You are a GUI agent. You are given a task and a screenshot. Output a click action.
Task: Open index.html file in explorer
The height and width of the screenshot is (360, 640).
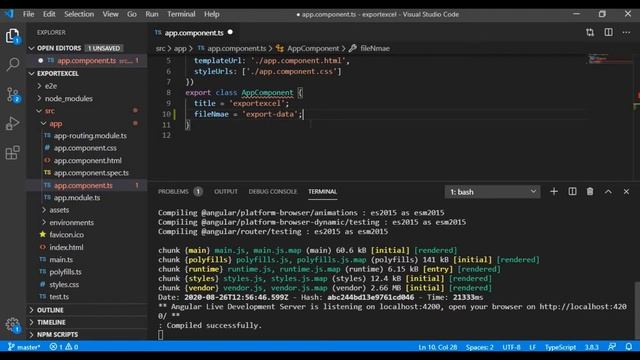66,247
